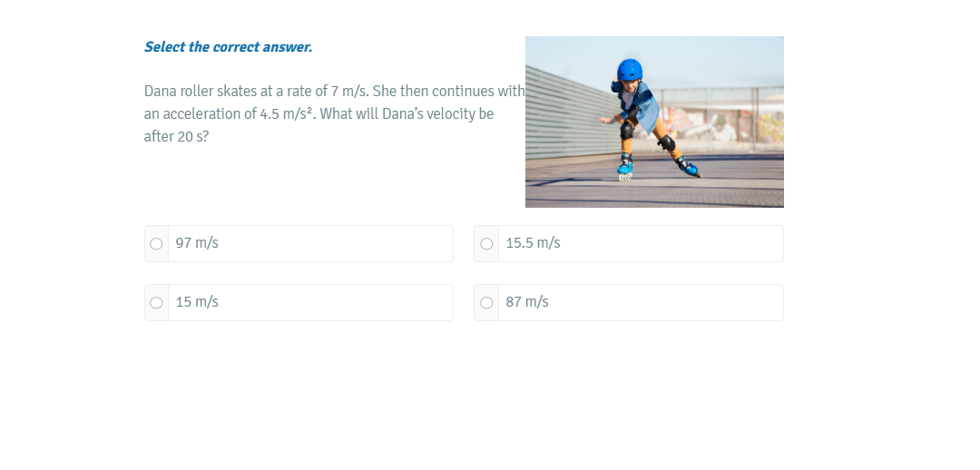Click the gray slatted fence in photo
The image size is (980, 470).
tap(569, 113)
